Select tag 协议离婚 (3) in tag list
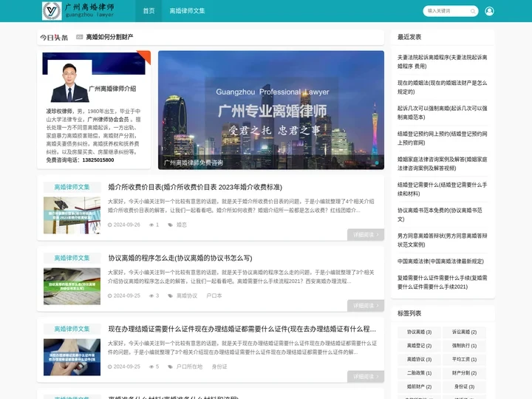Screen dimensions: 532x399 point(420,332)
